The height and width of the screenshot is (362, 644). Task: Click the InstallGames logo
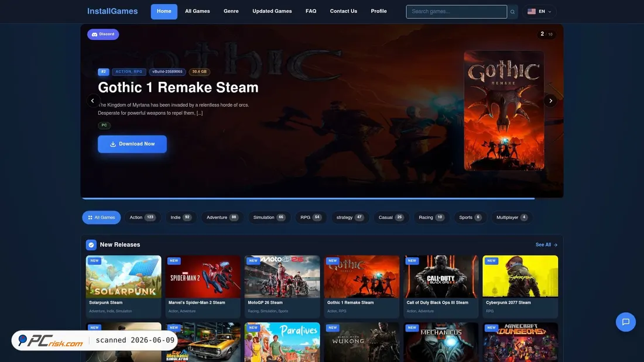[x=112, y=12]
